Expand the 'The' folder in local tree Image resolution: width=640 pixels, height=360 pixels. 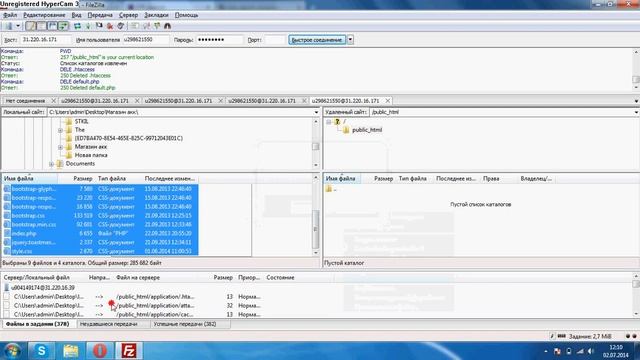click(60, 130)
